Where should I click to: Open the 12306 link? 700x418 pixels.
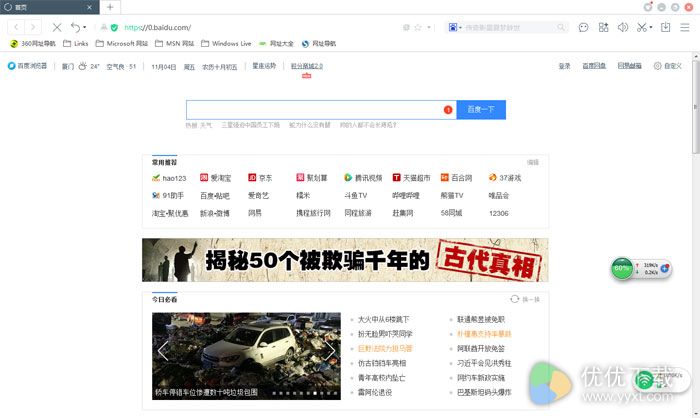[499, 213]
